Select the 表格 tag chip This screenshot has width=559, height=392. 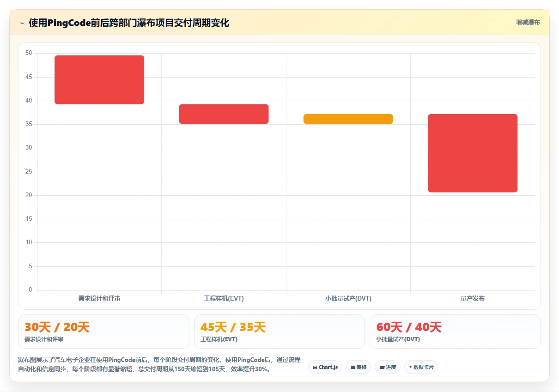click(358, 367)
